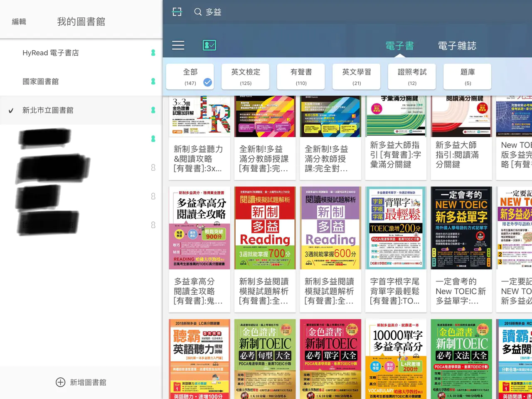Open book title 新多益大師指引[有聲書]:字彙滿分關鍵
The height and width of the screenshot is (399, 532).
pyautogui.click(x=396, y=155)
